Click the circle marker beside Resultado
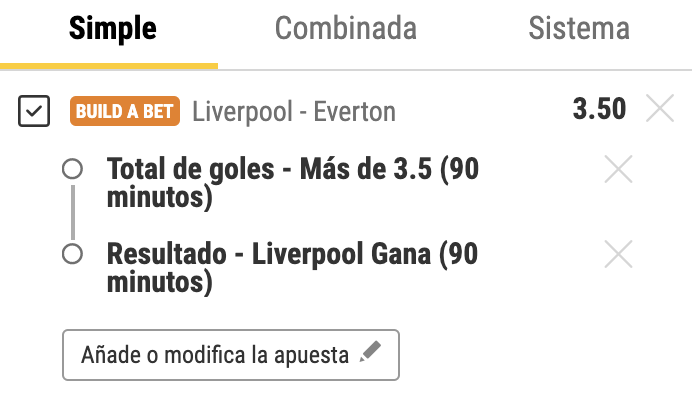This screenshot has height=400, width=692. point(72,254)
